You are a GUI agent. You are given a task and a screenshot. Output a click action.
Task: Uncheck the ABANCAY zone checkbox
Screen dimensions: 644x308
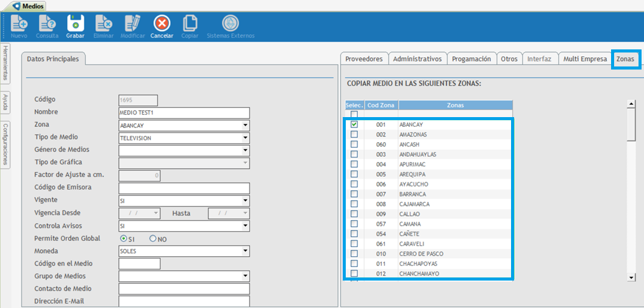click(x=354, y=124)
